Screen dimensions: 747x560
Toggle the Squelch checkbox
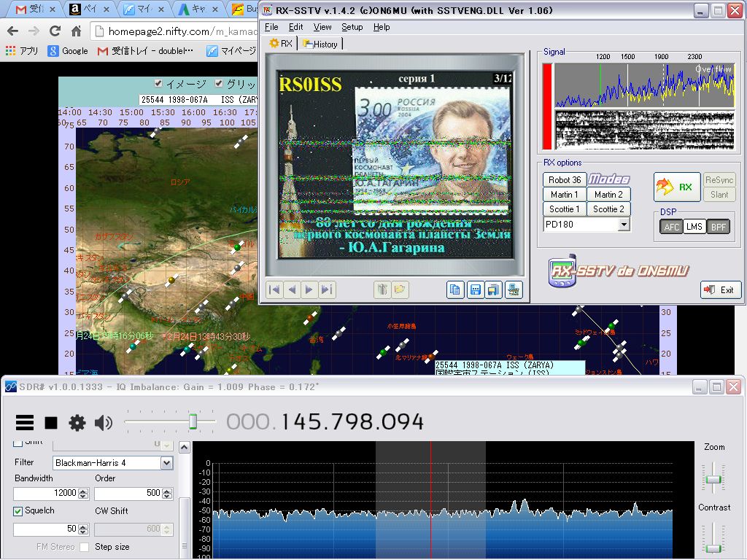pos(18,511)
